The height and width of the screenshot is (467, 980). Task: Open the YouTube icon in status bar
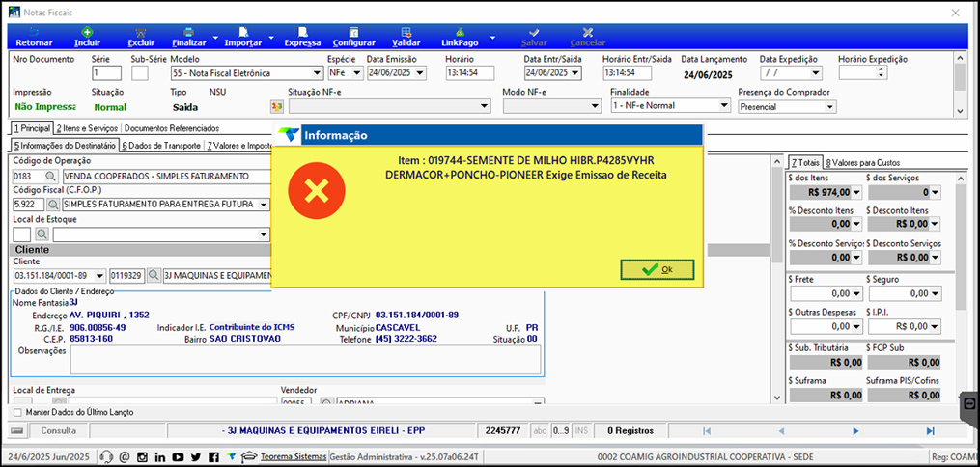tap(178, 456)
